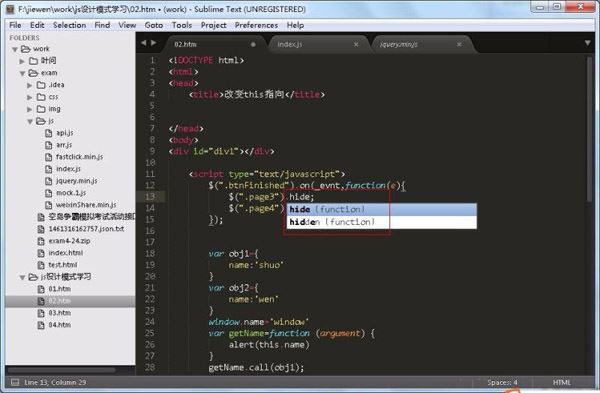Open jquery.min.js in the sidebar
The width and height of the screenshot is (600, 393).
click(77, 181)
